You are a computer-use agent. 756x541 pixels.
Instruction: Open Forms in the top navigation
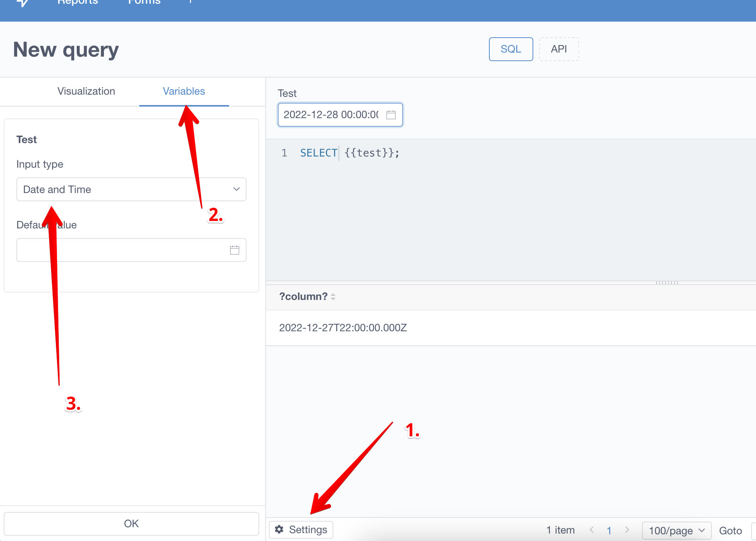point(144,2)
